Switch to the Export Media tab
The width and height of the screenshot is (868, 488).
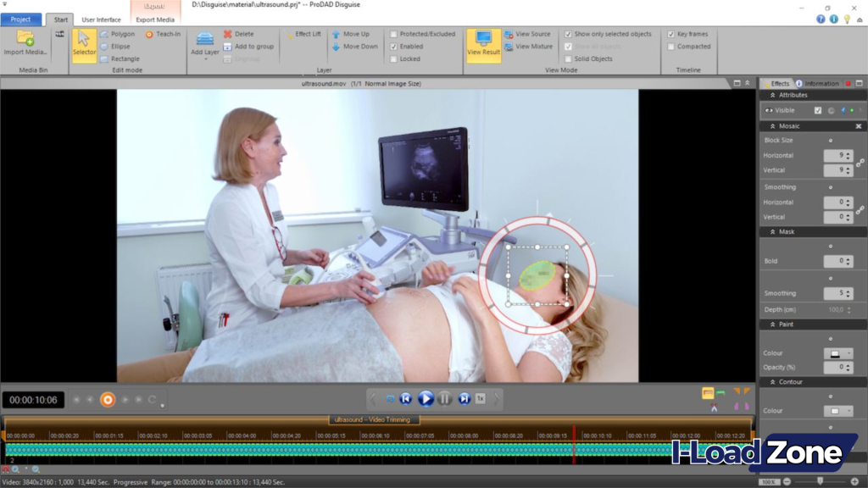click(x=155, y=19)
